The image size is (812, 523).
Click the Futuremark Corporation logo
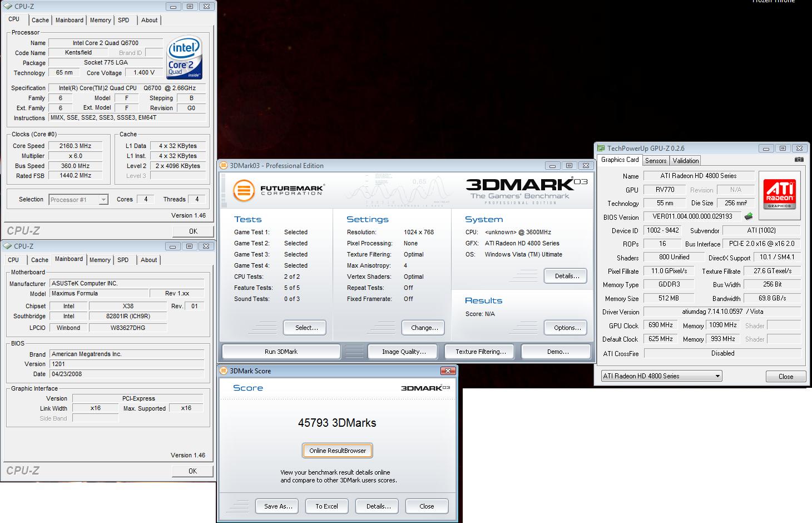point(278,190)
